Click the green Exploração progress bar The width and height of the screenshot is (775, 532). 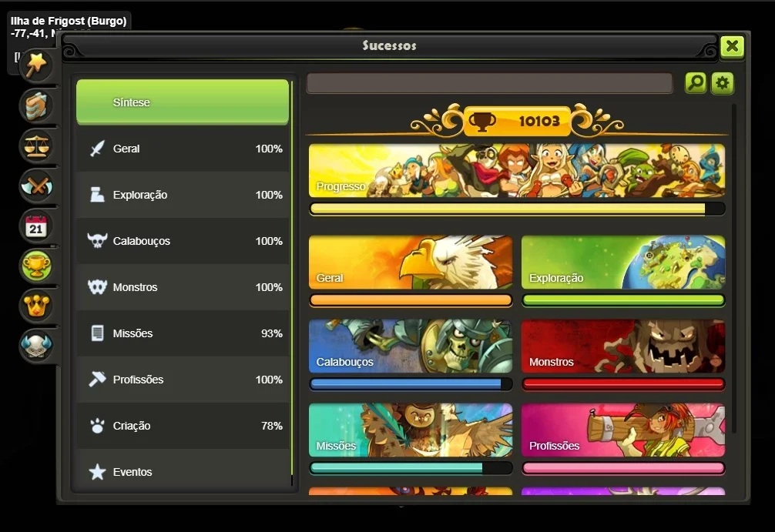pyautogui.click(x=623, y=299)
